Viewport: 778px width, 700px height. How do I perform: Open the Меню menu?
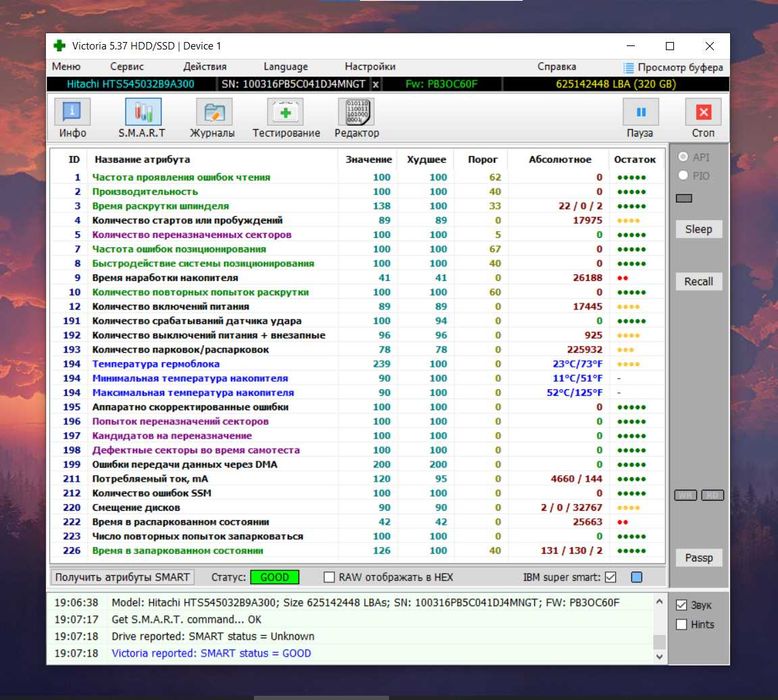(66, 66)
